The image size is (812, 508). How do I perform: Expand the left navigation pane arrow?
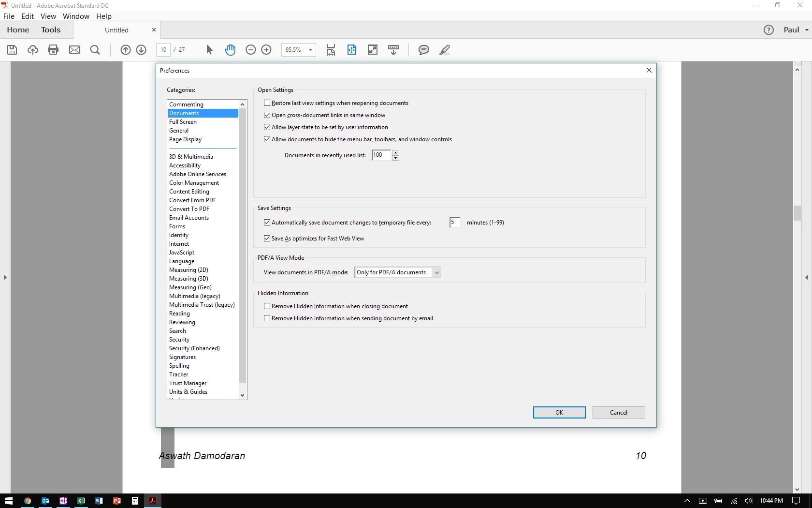pyautogui.click(x=5, y=278)
